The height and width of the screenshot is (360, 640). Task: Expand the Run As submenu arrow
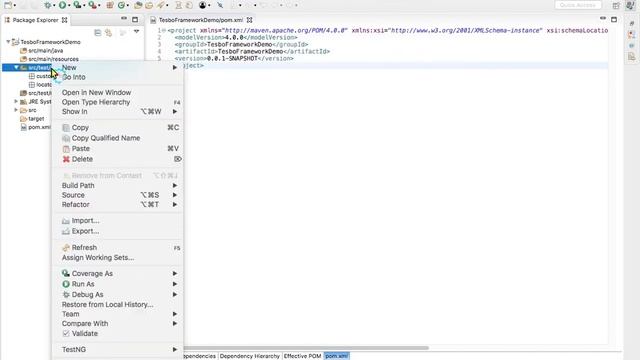(x=175, y=284)
